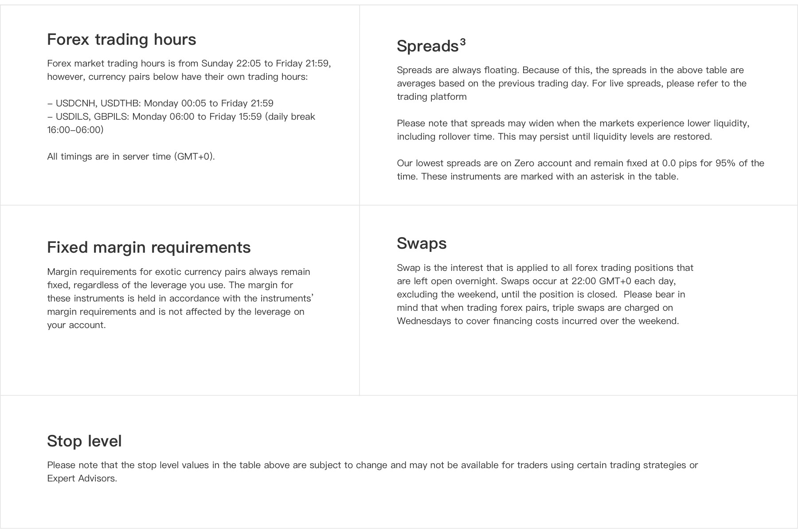
Task: Click the note on spreads widening at rollover
Action: point(573,130)
